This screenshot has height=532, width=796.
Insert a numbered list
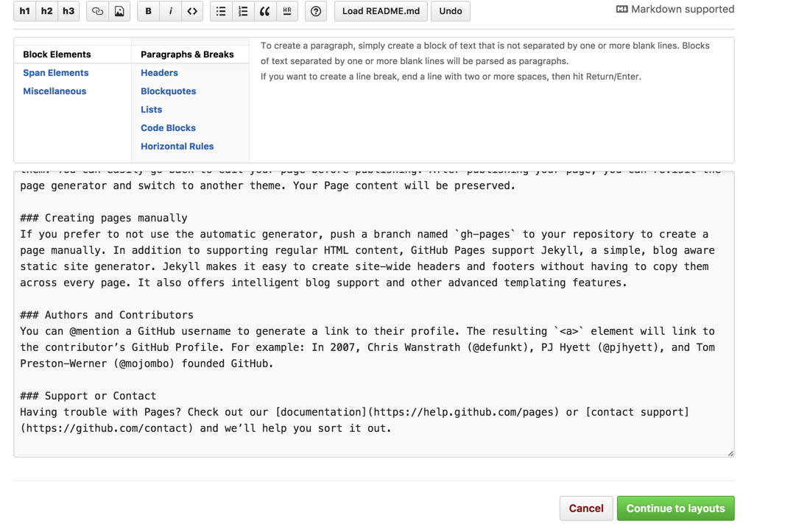click(243, 11)
